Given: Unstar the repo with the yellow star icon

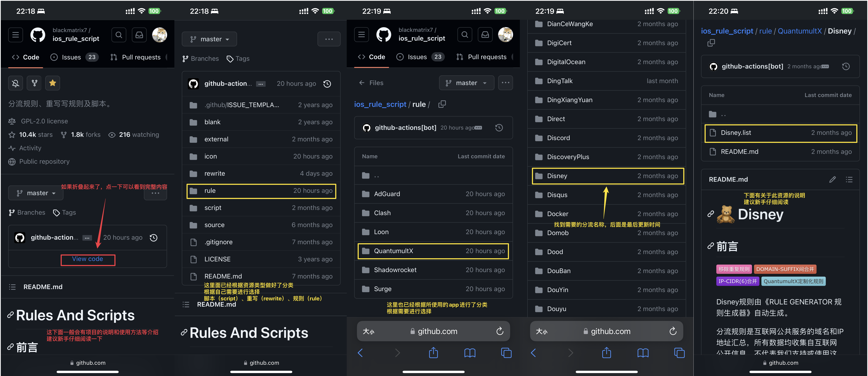Looking at the screenshot, I should [53, 83].
